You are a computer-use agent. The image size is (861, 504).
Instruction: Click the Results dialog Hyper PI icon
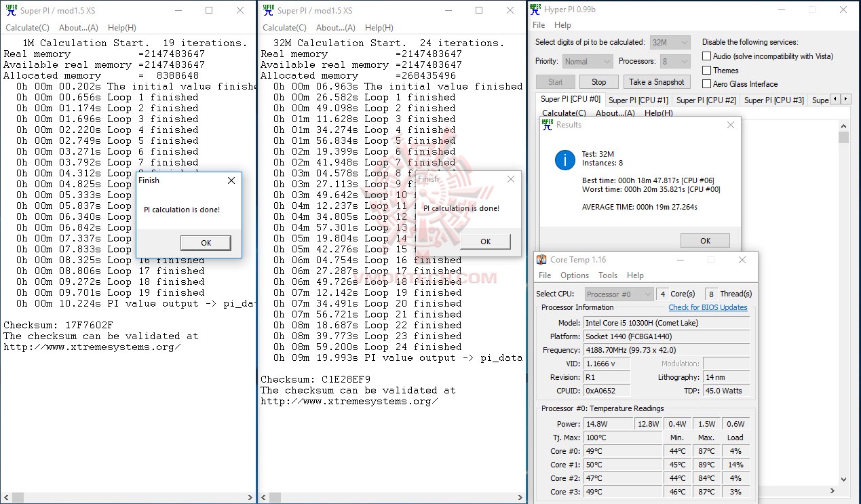(x=547, y=124)
